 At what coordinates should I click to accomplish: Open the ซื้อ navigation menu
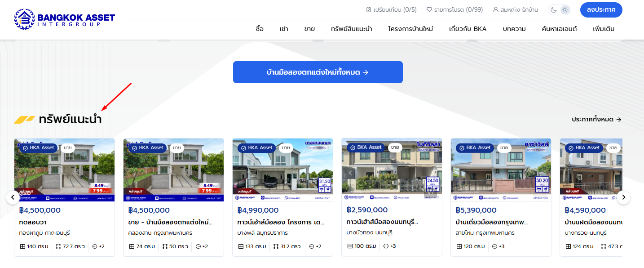[x=260, y=29]
